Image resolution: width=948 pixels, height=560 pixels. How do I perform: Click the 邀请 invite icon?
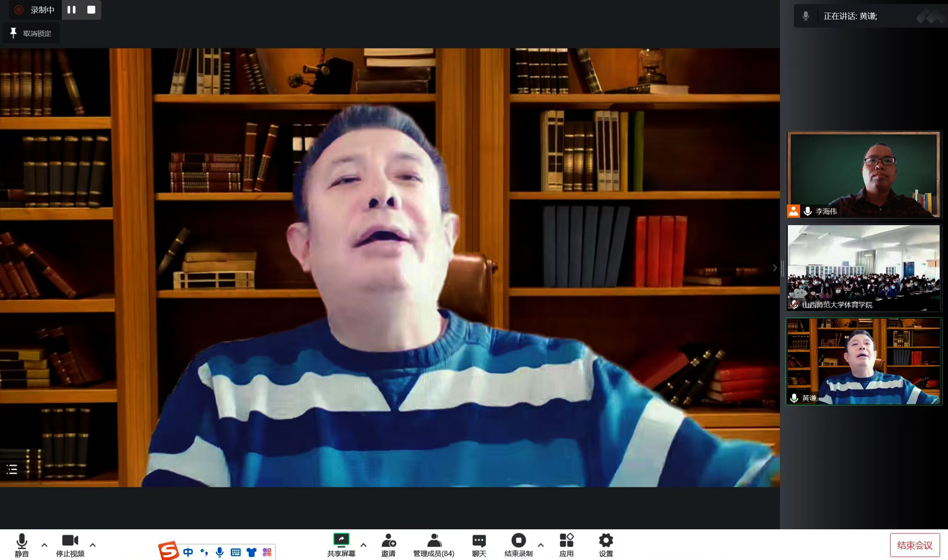pos(388,545)
